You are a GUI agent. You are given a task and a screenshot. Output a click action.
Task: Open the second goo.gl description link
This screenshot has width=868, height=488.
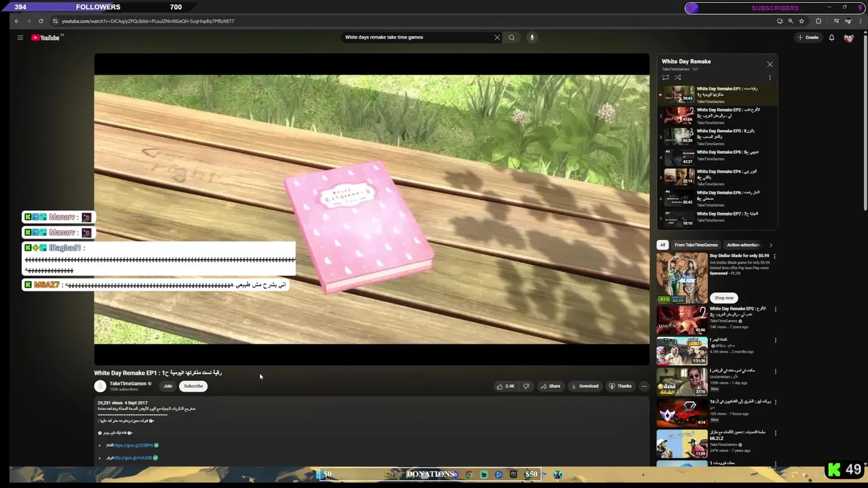(133, 458)
